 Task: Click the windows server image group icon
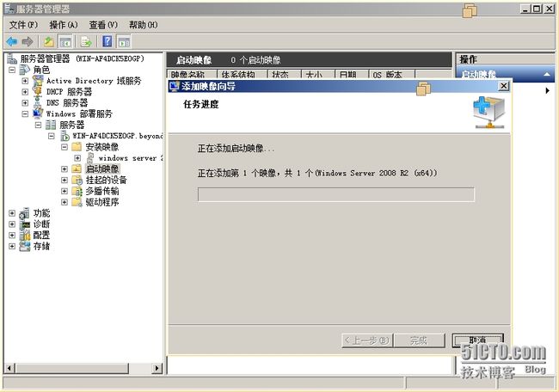tap(90, 158)
